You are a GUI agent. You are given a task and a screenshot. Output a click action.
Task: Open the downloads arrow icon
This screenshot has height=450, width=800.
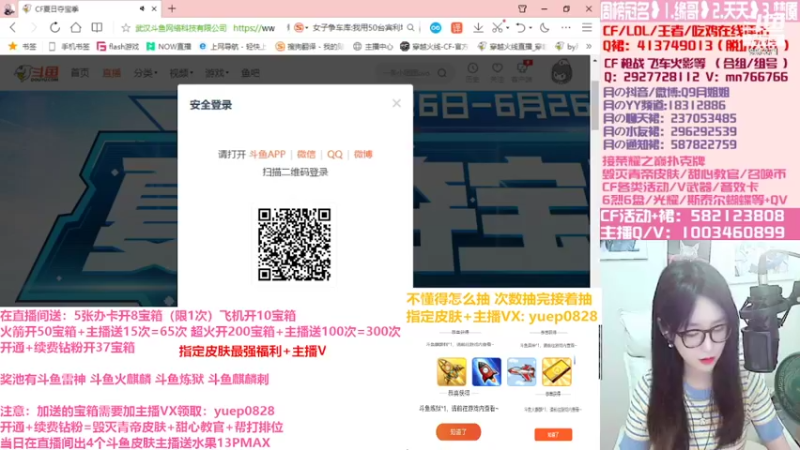point(478,28)
